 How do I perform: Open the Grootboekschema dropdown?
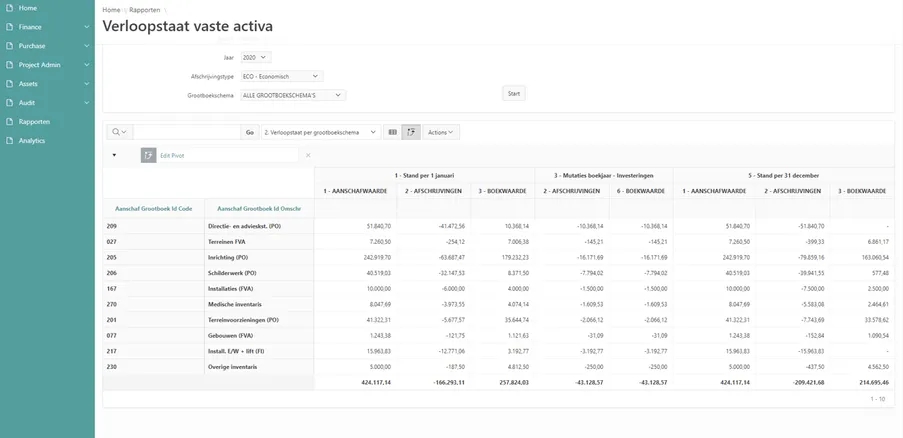(293, 95)
